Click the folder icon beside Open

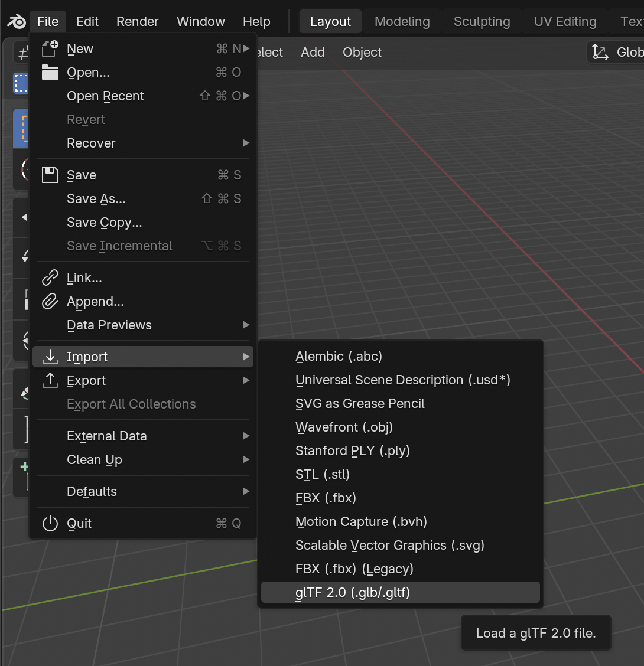(x=50, y=72)
